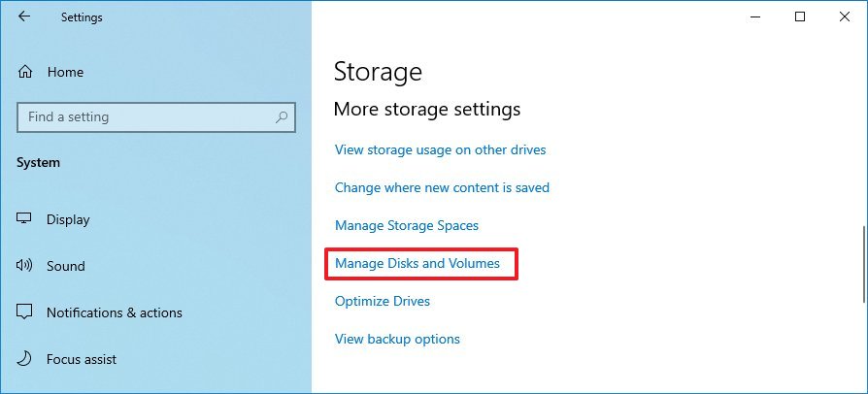This screenshot has height=394, width=868.
Task: Click the Optimize Drives link
Action: pyautogui.click(x=383, y=302)
